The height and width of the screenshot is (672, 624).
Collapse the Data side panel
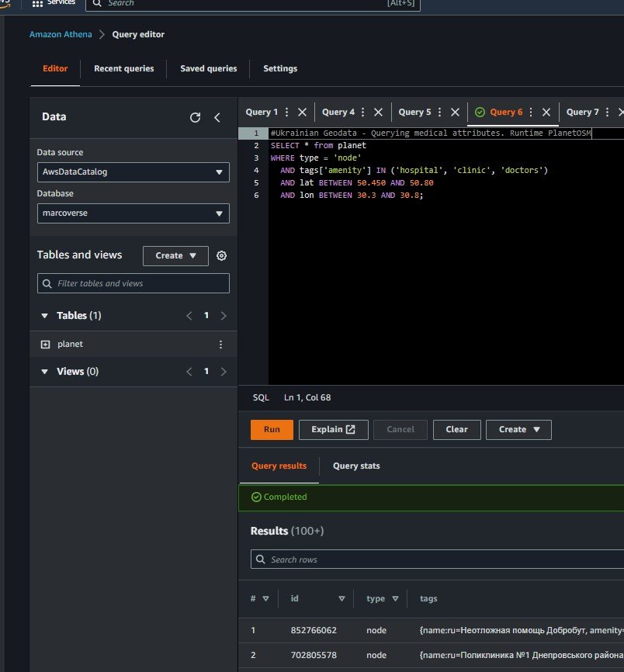217,117
